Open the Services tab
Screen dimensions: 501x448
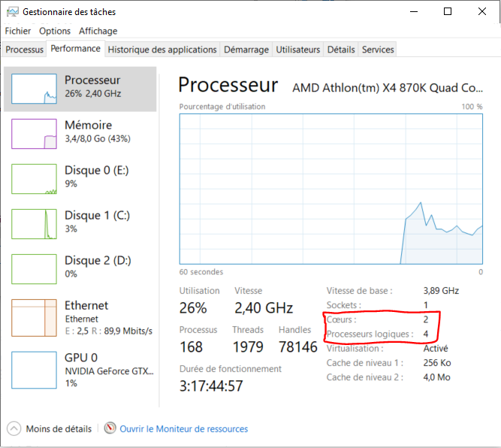pyautogui.click(x=378, y=50)
